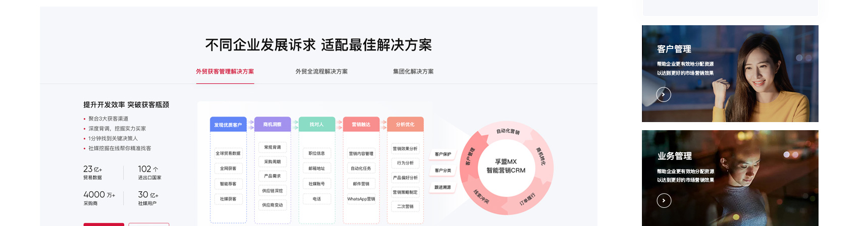Click the WhatsApp营销 box
Screen dimensions: 868x226
(x=361, y=199)
